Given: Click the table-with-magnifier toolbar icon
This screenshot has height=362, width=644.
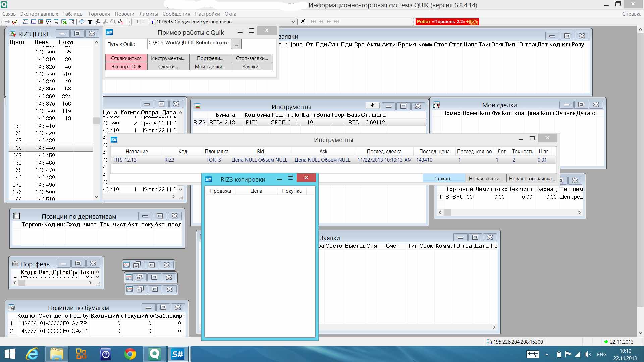Looking at the screenshot, I should pos(56,22).
